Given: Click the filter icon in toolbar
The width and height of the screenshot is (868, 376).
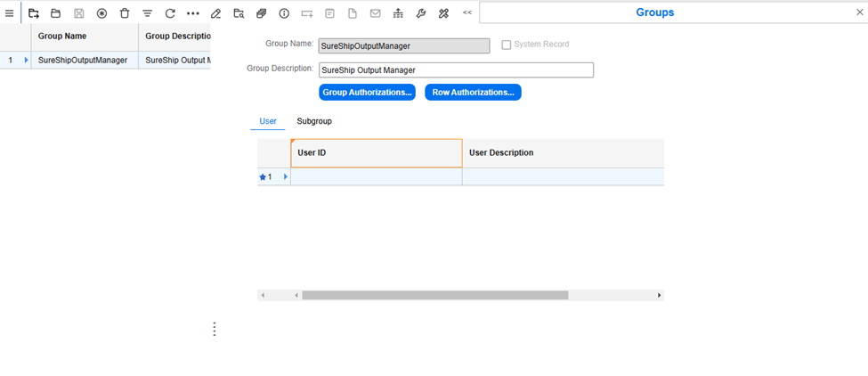Looking at the screenshot, I should click(x=148, y=13).
